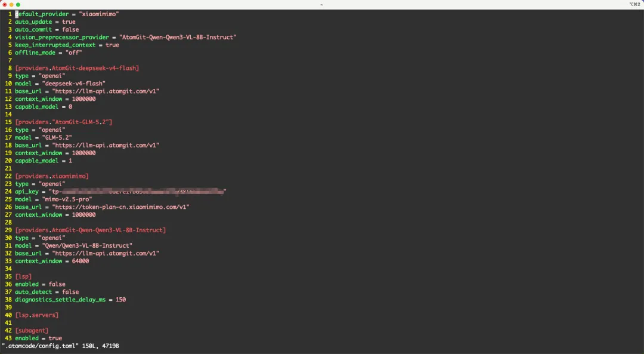644x354 pixels.
Task: Click type key on line 30
Action: click(22, 238)
